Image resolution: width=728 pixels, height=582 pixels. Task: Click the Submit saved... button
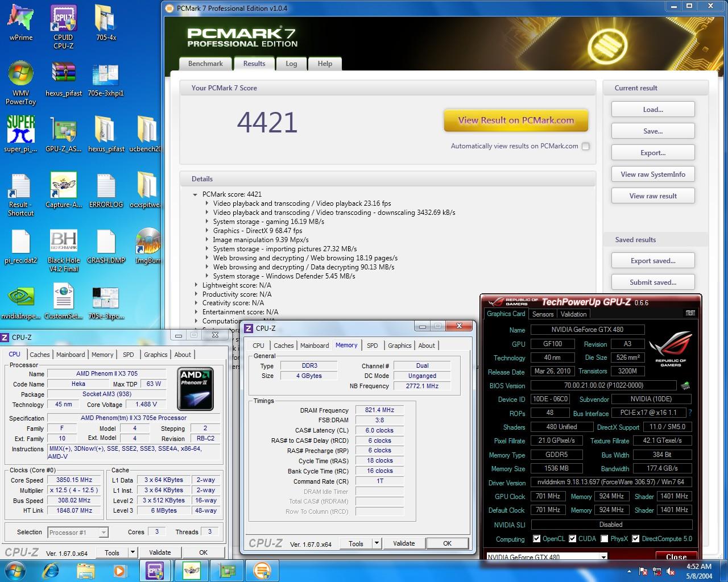(x=653, y=282)
